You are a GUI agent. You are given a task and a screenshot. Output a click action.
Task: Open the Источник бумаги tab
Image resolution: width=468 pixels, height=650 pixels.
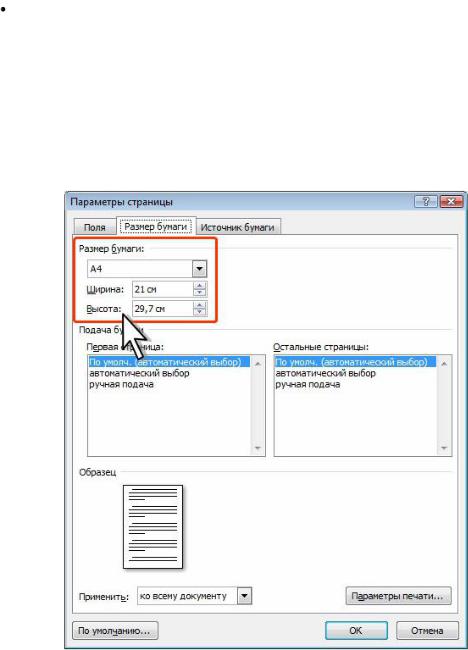pyautogui.click(x=238, y=227)
